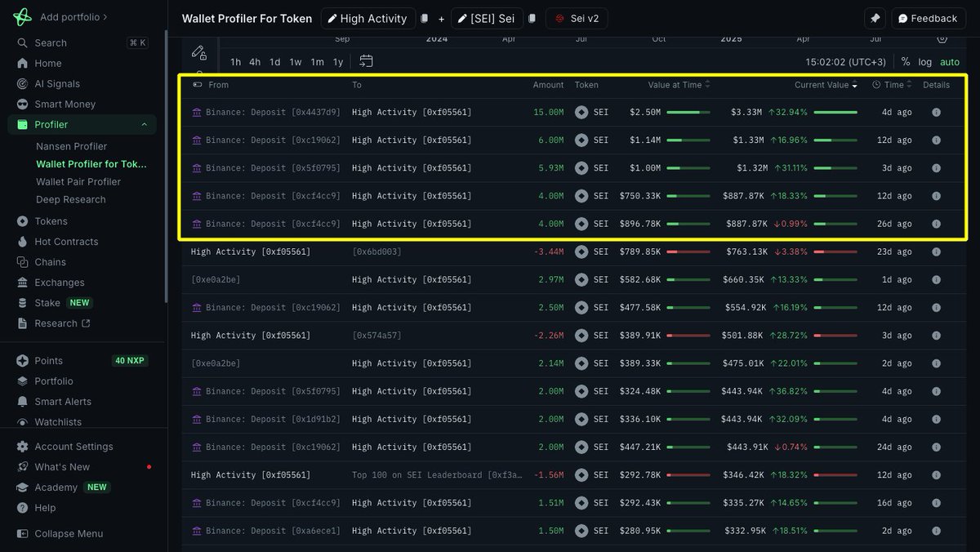Click Binance: Deposit [0x4437d9] address

point(273,113)
